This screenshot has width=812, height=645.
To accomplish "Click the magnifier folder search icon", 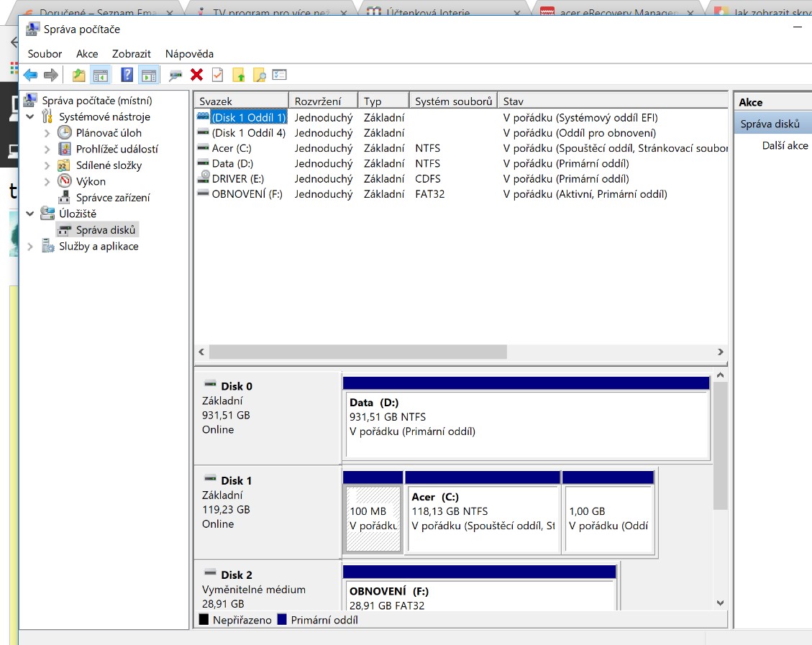I will tap(259, 75).
